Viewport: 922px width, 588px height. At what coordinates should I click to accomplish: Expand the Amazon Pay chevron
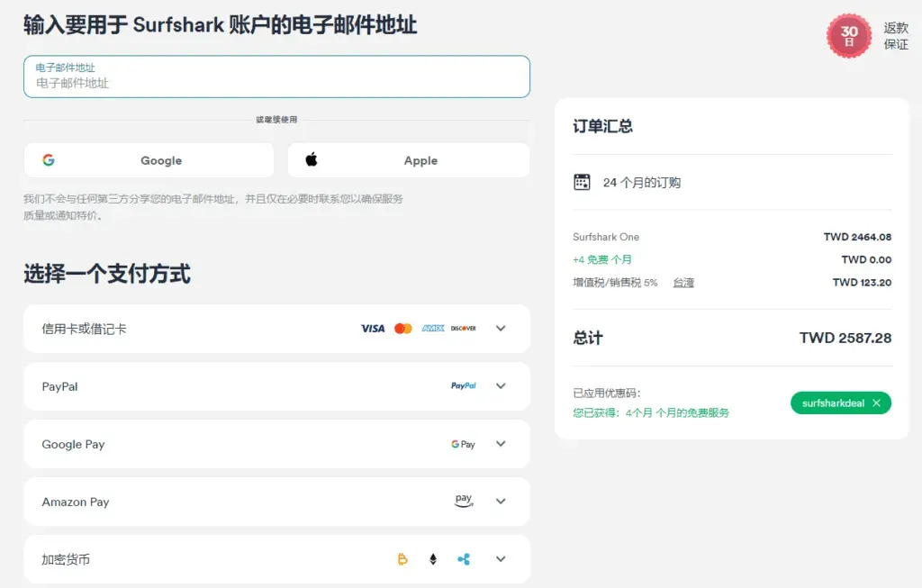pos(501,502)
